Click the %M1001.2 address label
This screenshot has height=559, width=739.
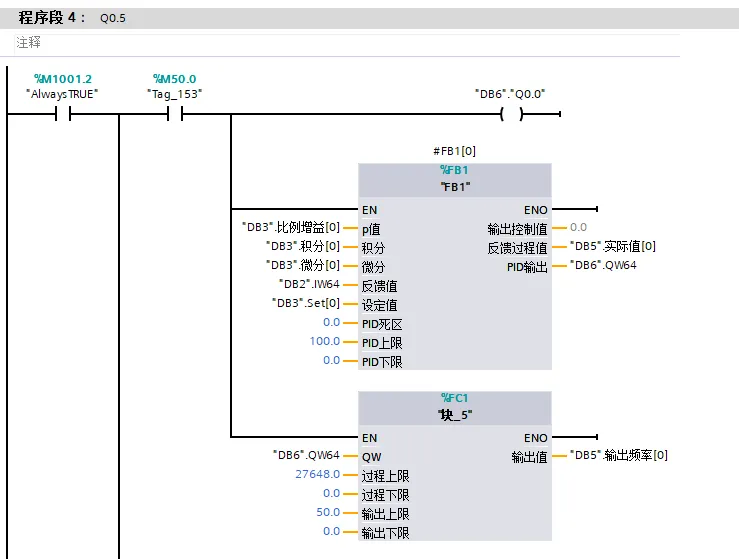coord(63,79)
